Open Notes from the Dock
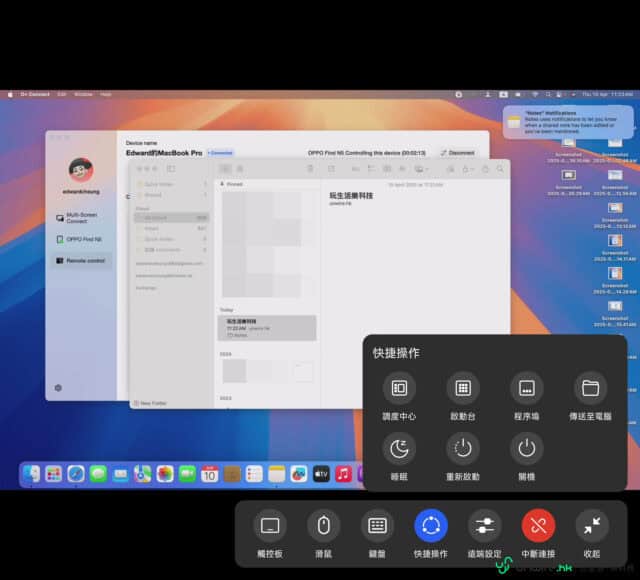This screenshot has height=580, width=640. point(276,474)
